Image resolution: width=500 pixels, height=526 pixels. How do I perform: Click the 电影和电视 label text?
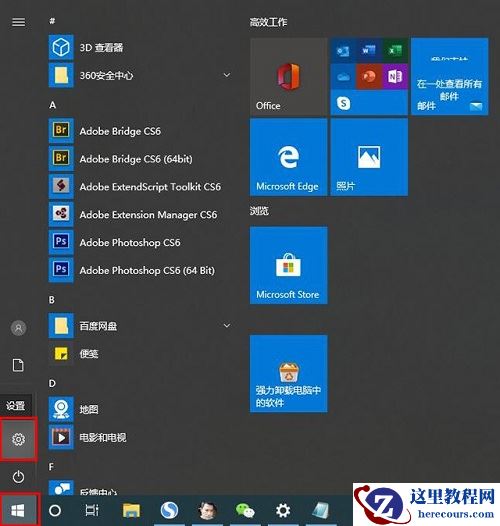tap(103, 437)
